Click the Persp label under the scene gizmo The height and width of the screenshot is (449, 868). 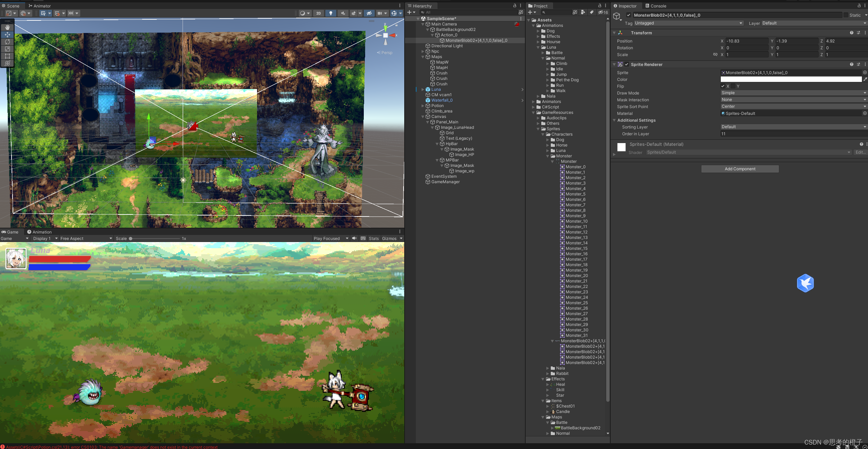387,53
